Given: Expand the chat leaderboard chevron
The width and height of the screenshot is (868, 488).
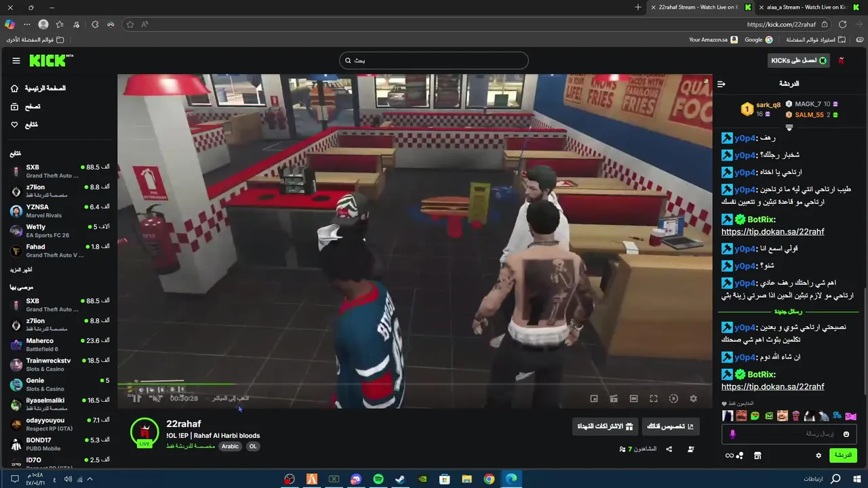Looking at the screenshot, I should click(789, 127).
